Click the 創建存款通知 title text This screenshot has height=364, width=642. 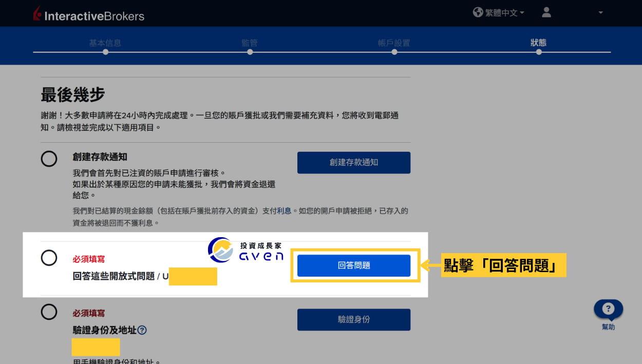pyautogui.click(x=100, y=157)
